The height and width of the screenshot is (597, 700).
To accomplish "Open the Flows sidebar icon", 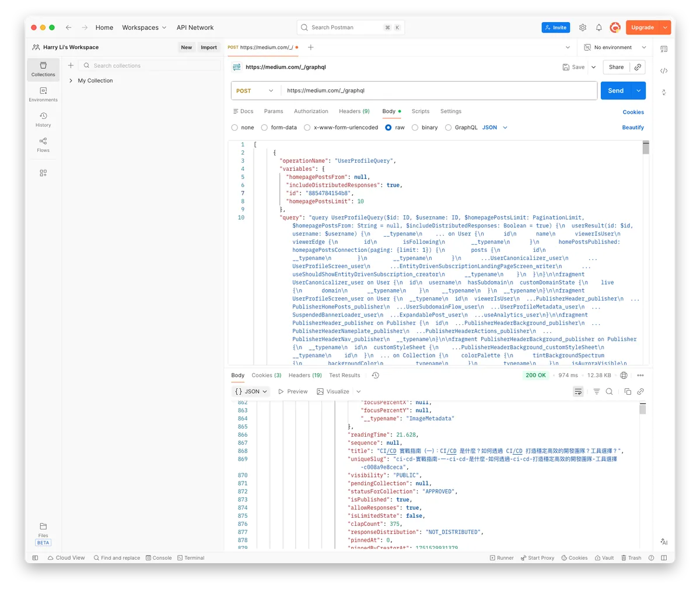I will click(x=43, y=145).
